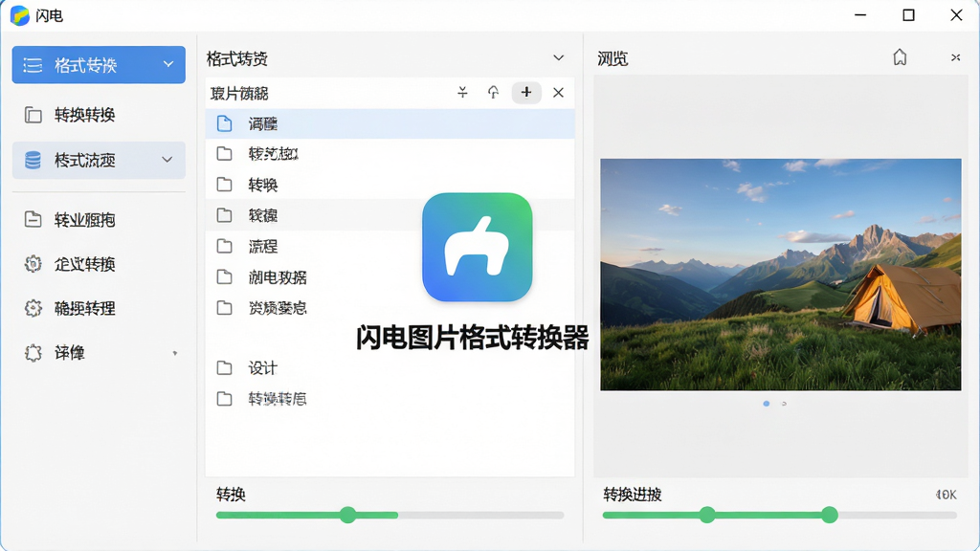
Task: Click the gear icon above 确 item
Action: pyautogui.click(x=33, y=264)
